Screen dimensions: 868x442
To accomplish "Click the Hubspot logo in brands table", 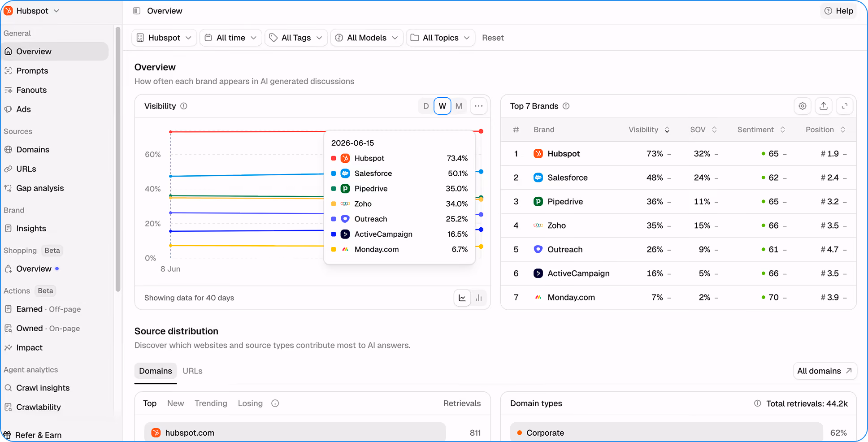I will pyautogui.click(x=538, y=154).
